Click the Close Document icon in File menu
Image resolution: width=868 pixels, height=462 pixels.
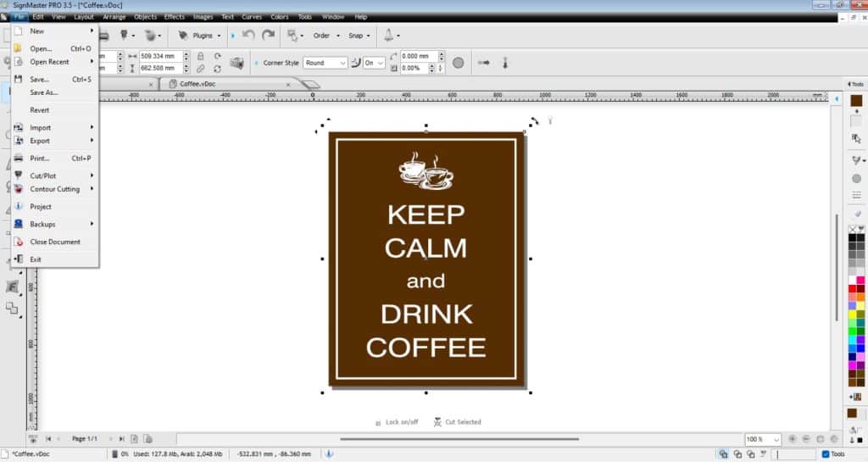point(19,242)
